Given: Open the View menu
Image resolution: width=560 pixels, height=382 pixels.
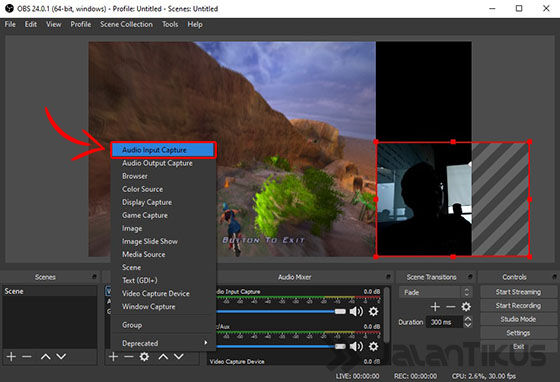Looking at the screenshot, I should click(x=54, y=24).
